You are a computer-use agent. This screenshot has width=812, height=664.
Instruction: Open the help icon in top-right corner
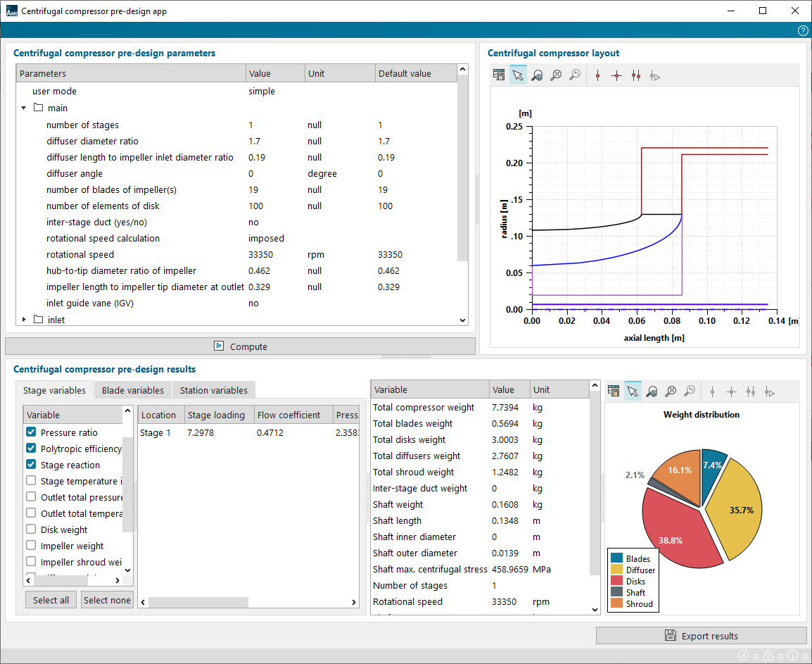(803, 31)
